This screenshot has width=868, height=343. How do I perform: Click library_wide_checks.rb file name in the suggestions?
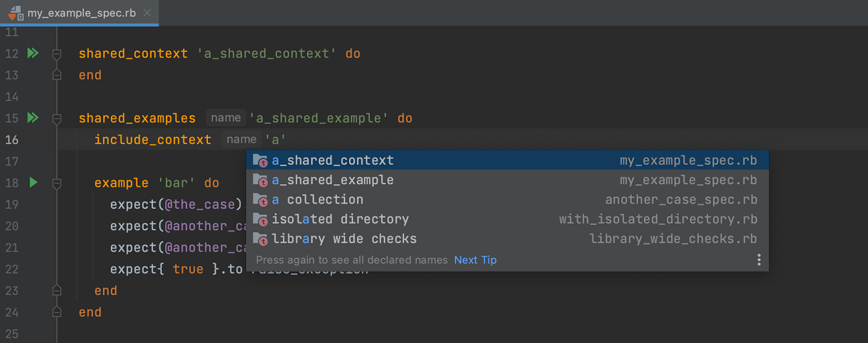[x=673, y=239]
